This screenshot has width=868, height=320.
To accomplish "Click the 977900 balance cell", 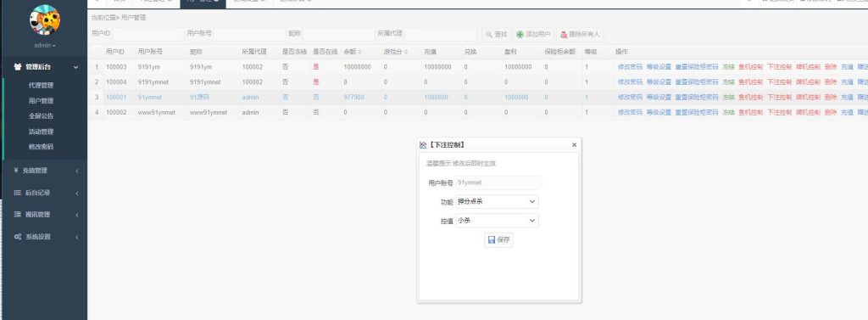I will tap(354, 97).
